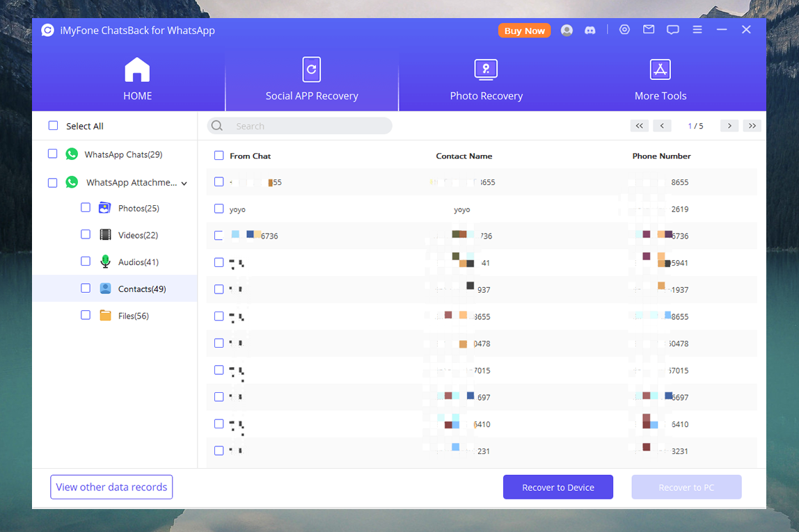
Task: Open the feedback chat bubble icon
Action: pyautogui.click(x=672, y=30)
